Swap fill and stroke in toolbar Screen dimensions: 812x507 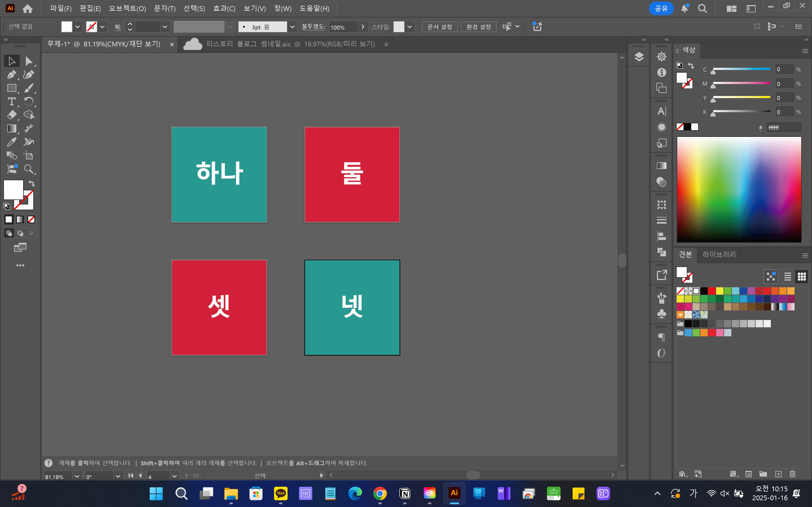32,183
